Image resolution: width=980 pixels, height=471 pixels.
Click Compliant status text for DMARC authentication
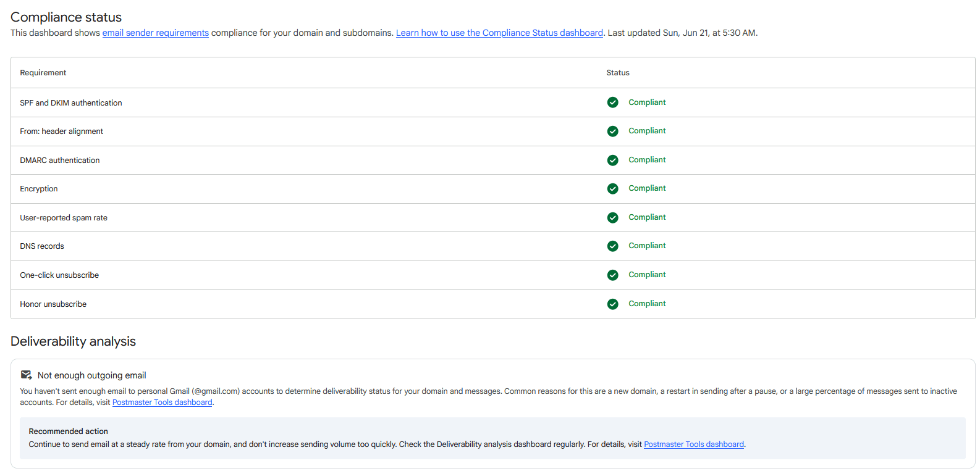click(647, 160)
